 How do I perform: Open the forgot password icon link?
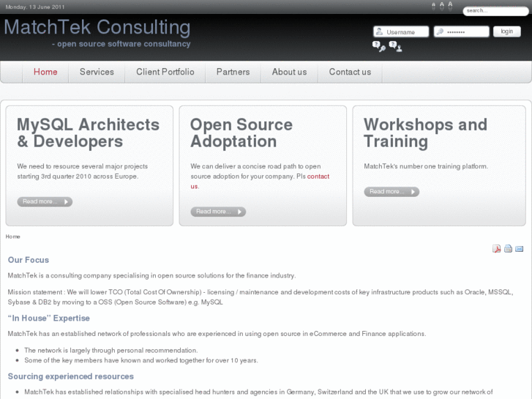[379, 46]
